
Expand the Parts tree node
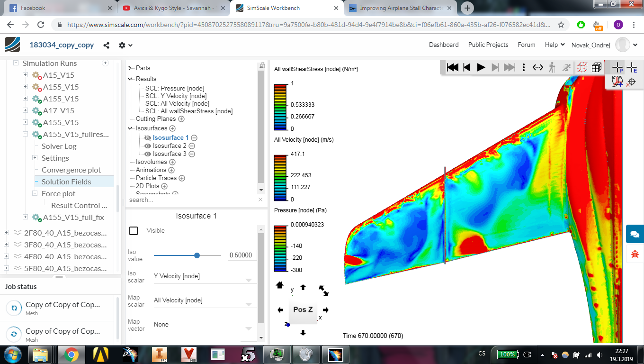(130, 68)
